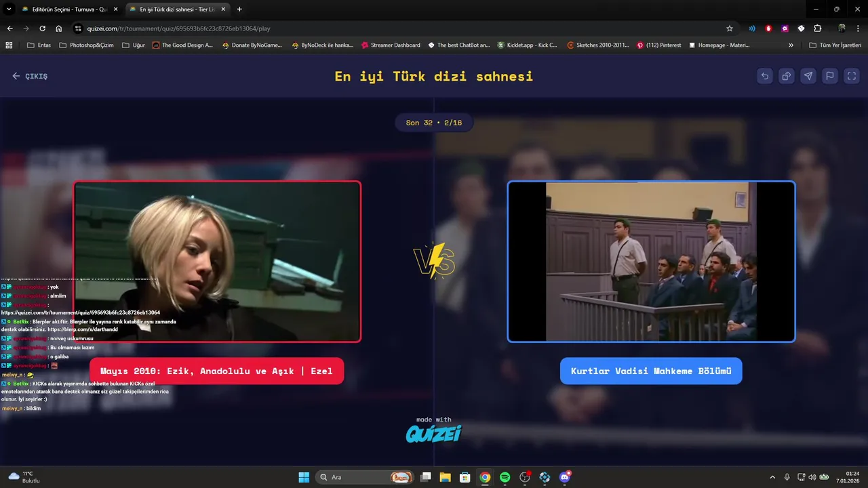The width and height of the screenshot is (868, 488).
Task: Vote for the Ezel scene label button
Action: tap(216, 371)
